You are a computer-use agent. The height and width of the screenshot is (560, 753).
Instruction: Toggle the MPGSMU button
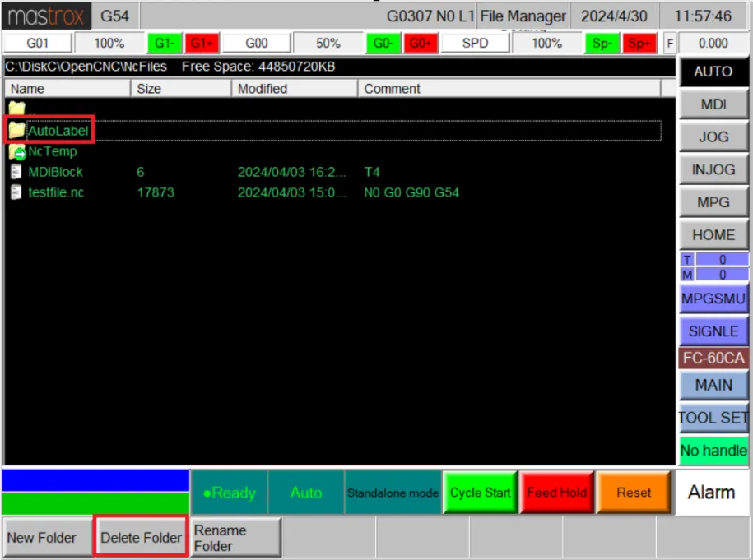click(x=713, y=299)
